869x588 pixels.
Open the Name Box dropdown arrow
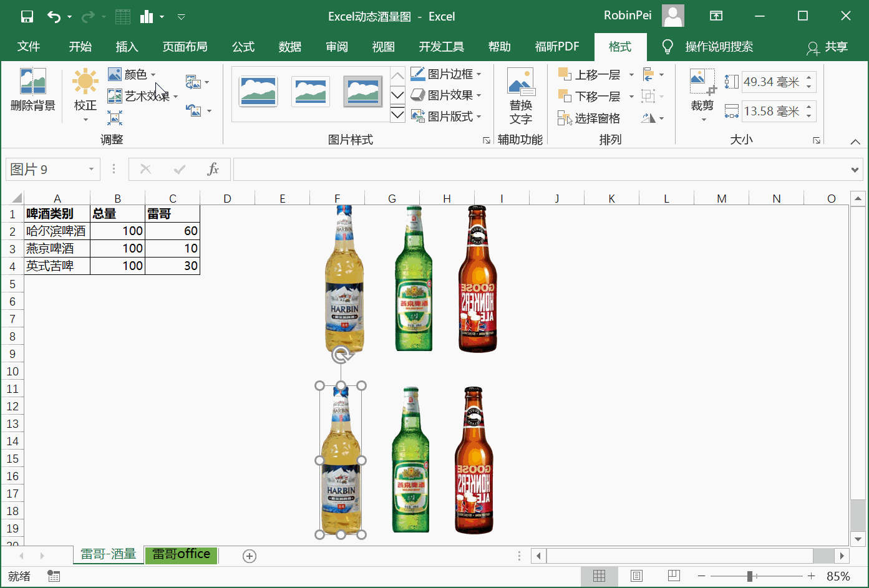(91, 169)
